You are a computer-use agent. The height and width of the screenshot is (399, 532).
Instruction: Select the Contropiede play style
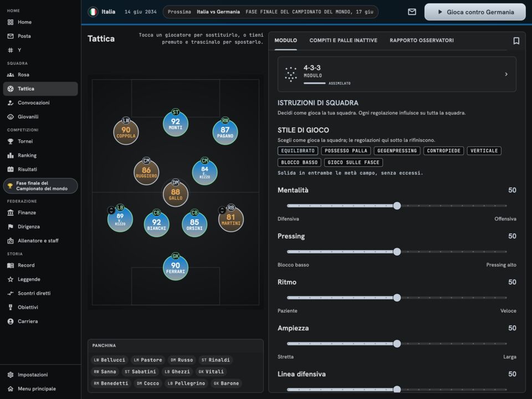coord(443,151)
